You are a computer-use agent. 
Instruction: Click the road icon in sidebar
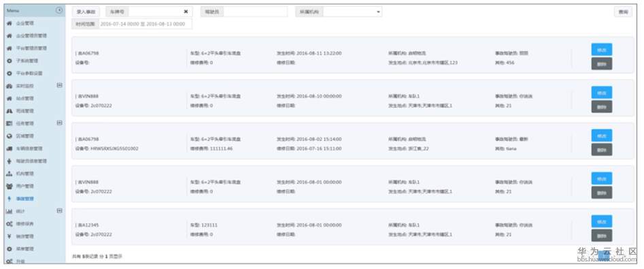pyautogui.click(x=10, y=111)
